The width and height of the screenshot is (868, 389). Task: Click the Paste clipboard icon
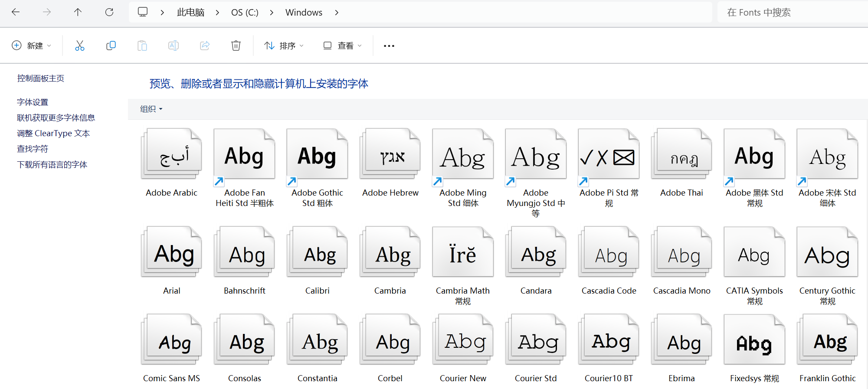pos(142,46)
